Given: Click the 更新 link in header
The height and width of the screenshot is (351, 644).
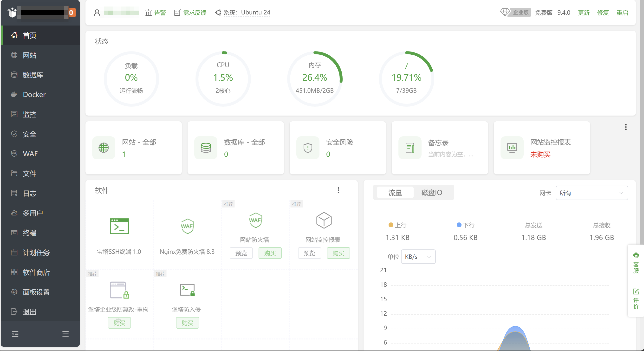Looking at the screenshot, I should pyautogui.click(x=584, y=13).
